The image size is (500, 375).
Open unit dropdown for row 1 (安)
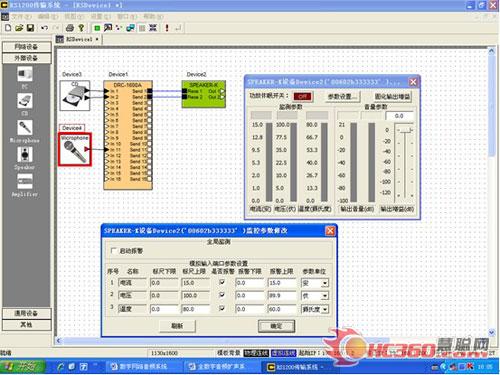point(324,283)
